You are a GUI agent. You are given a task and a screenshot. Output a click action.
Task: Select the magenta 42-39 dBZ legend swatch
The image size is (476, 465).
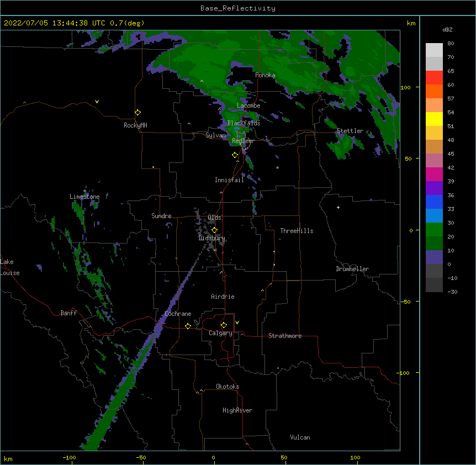(x=434, y=174)
